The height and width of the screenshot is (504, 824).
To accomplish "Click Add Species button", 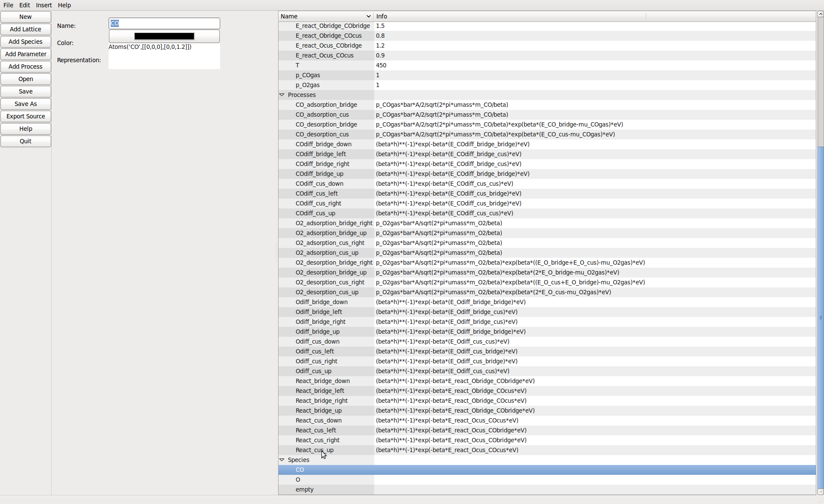I will click(x=25, y=41).
